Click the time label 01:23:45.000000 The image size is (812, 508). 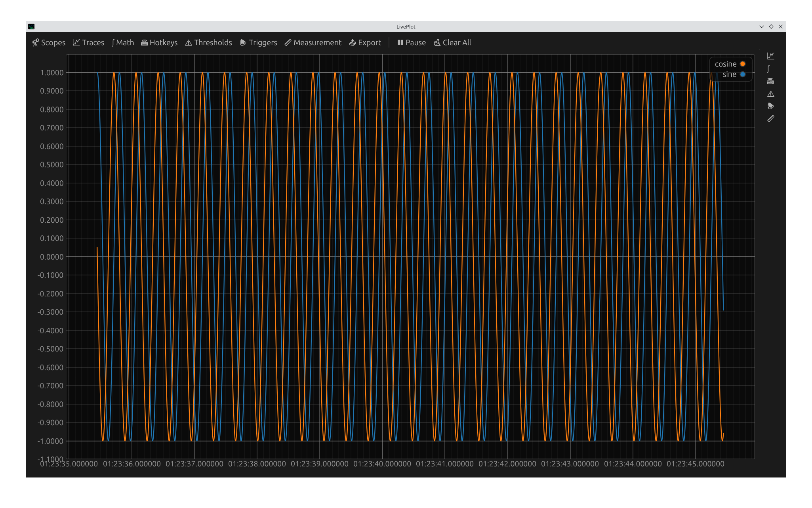[696, 464]
